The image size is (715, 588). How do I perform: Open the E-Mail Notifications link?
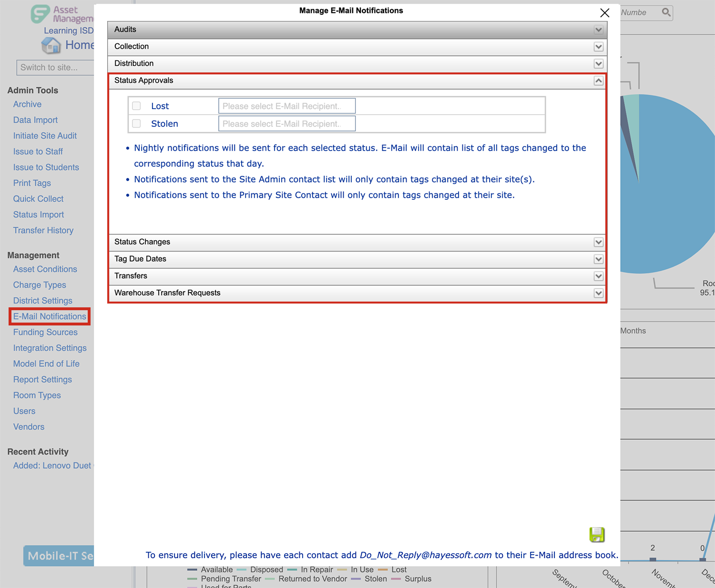click(x=50, y=316)
